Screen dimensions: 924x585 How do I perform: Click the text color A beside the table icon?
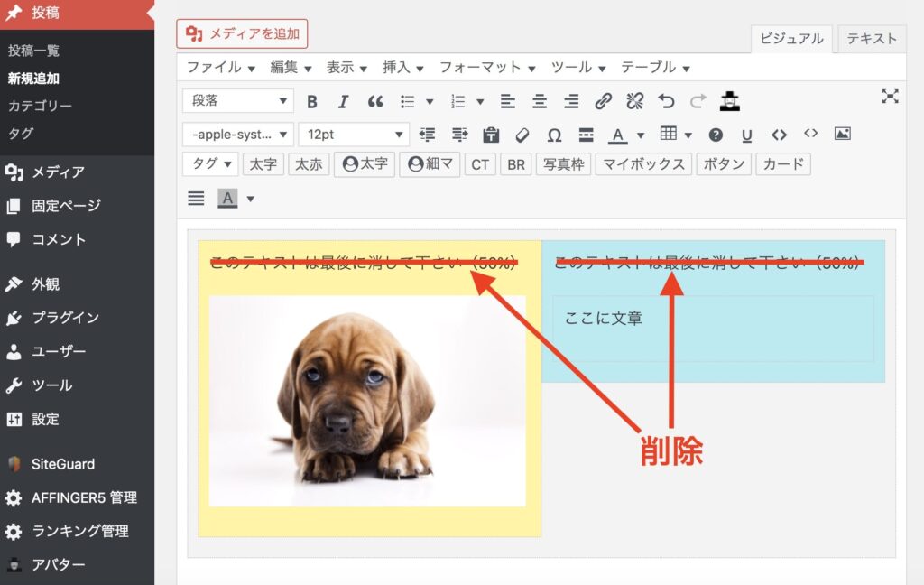click(618, 135)
